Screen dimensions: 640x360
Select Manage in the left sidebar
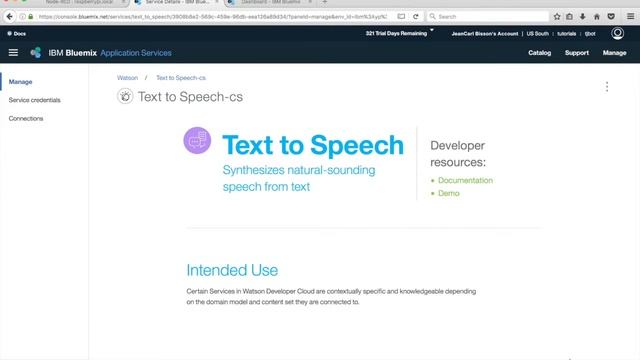point(20,82)
